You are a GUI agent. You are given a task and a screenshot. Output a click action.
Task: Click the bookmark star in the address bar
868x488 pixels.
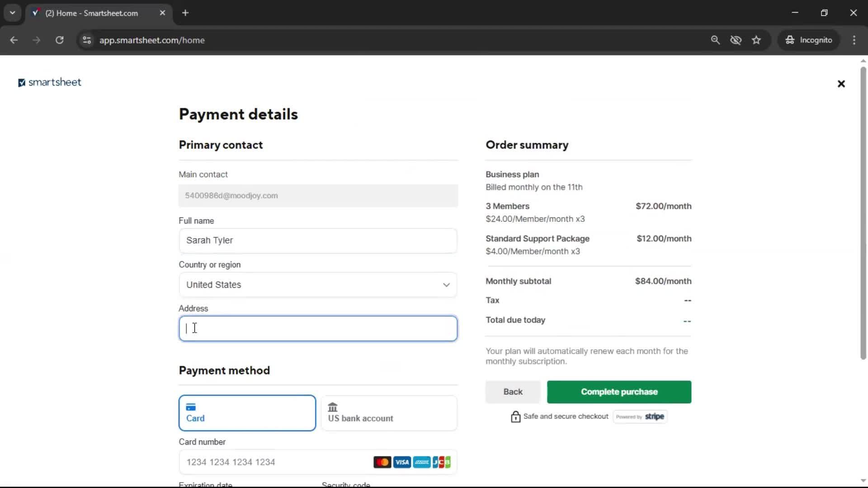click(x=756, y=40)
